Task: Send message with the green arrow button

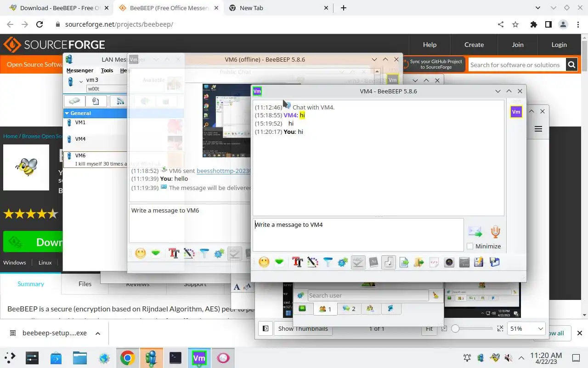Action: pyautogui.click(x=475, y=231)
